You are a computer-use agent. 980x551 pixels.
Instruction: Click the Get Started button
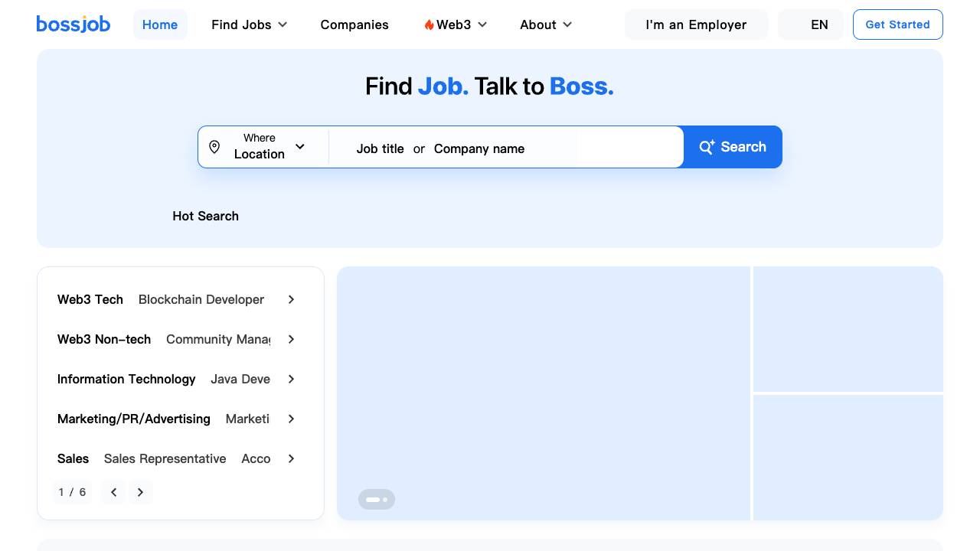tap(898, 24)
